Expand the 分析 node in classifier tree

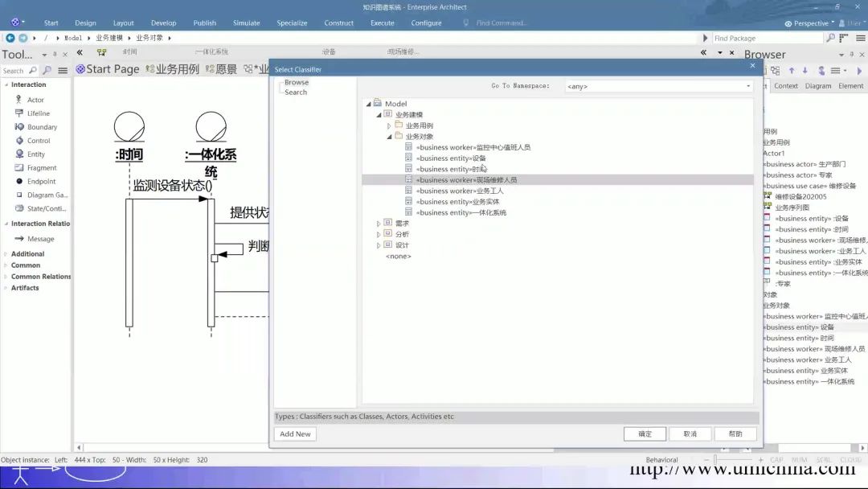379,234
